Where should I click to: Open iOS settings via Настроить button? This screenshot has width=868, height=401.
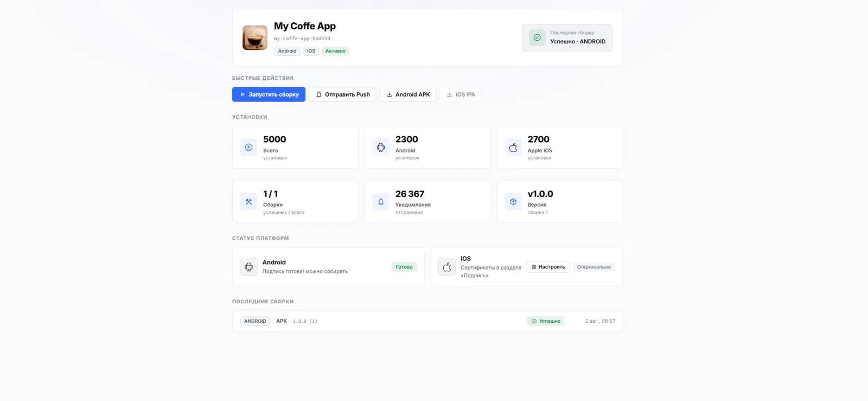point(548,267)
